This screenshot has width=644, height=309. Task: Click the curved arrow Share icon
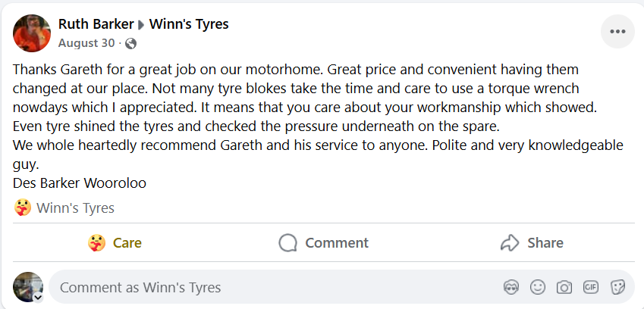coord(509,243)
